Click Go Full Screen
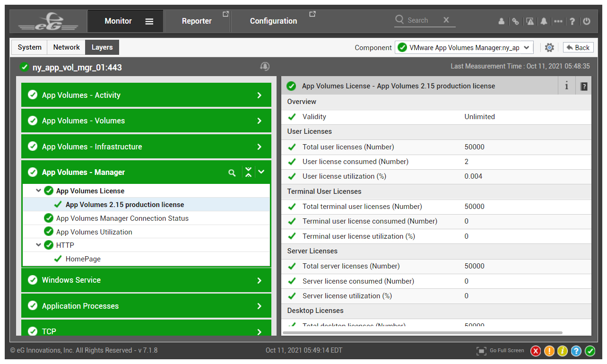This screenshot has width=607, height=364. tap(501, 351)
